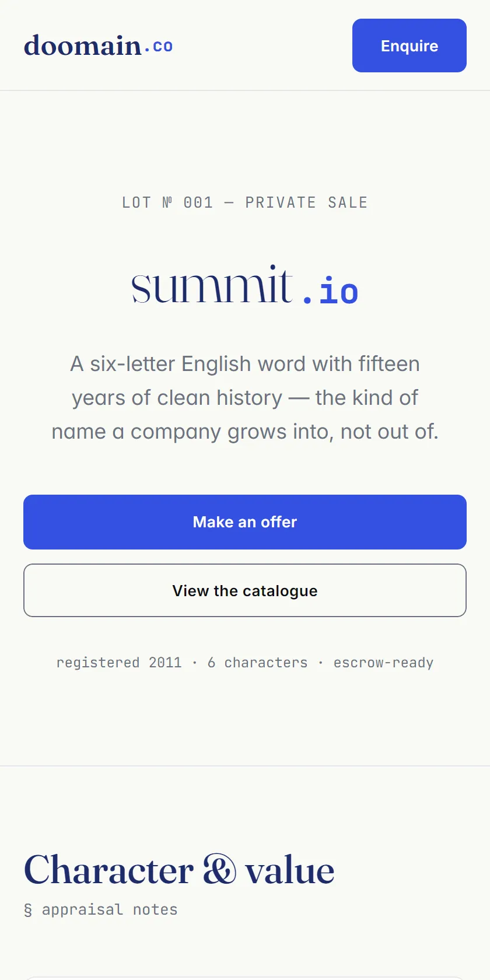Click the ampersand in Character & value
490x980 pixels.
point(219,870)
